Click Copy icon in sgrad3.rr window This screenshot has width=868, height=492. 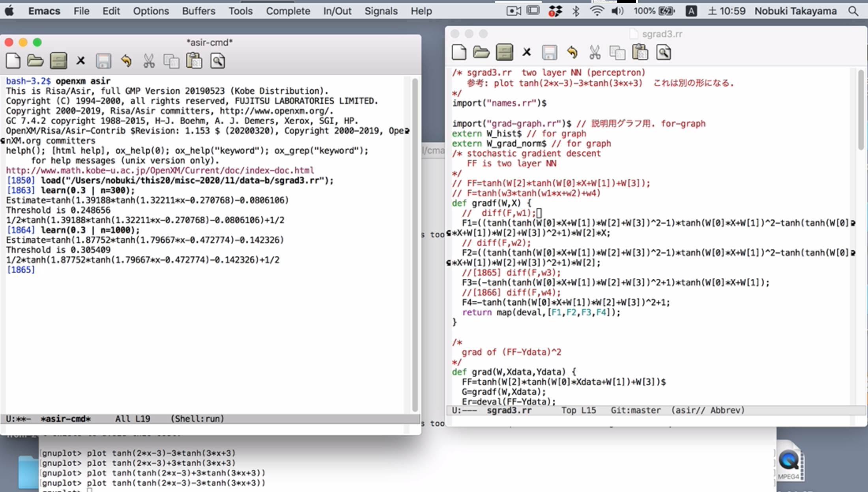(617, 52)
